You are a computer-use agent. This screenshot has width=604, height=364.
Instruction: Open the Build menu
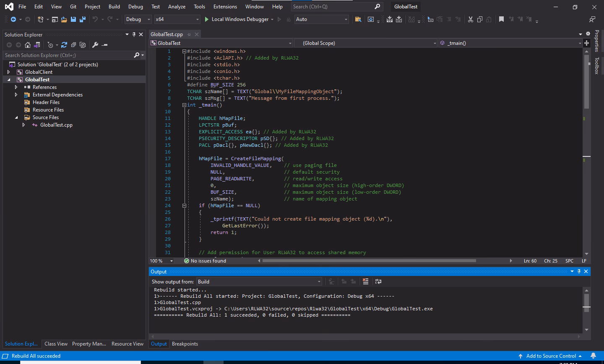(114, 7)
